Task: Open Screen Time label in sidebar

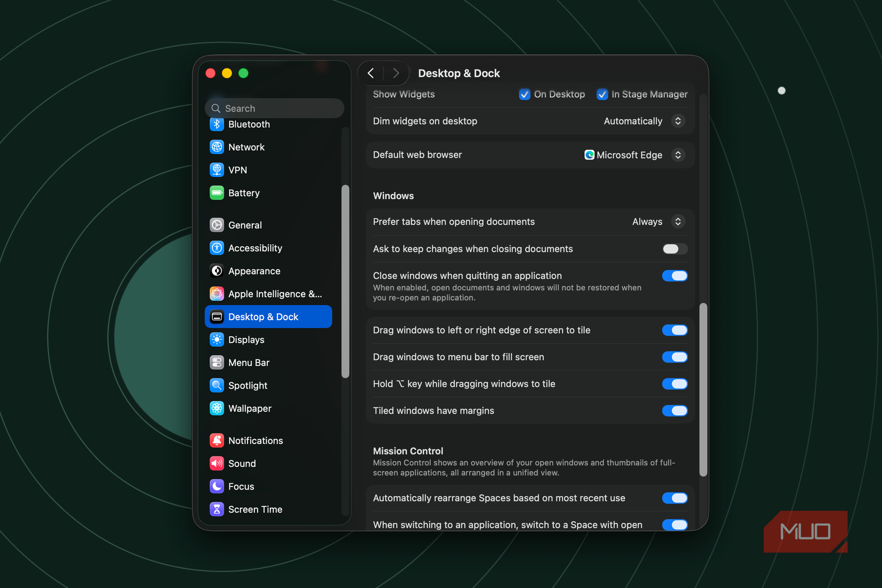Action: click(255, 509)
